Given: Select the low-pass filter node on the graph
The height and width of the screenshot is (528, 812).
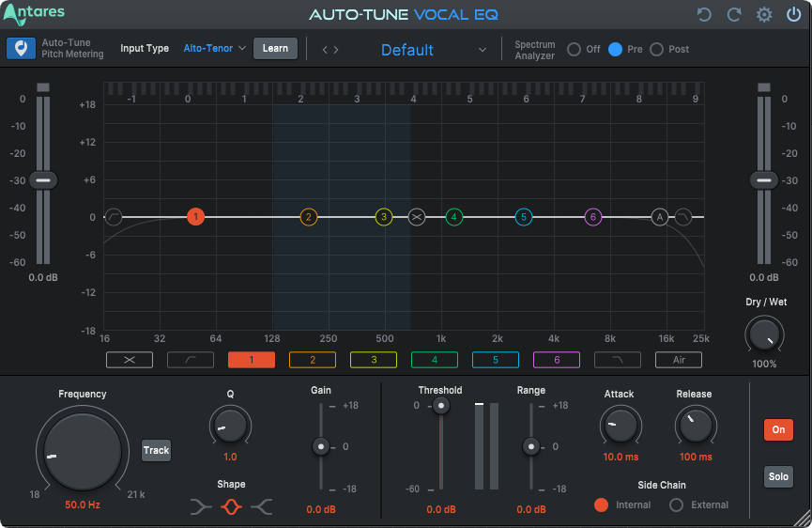Looking at the screenshot, I should point(683,217).
